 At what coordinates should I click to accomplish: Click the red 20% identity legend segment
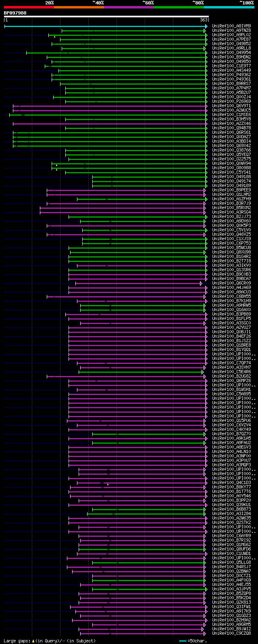tap(29, 7)
